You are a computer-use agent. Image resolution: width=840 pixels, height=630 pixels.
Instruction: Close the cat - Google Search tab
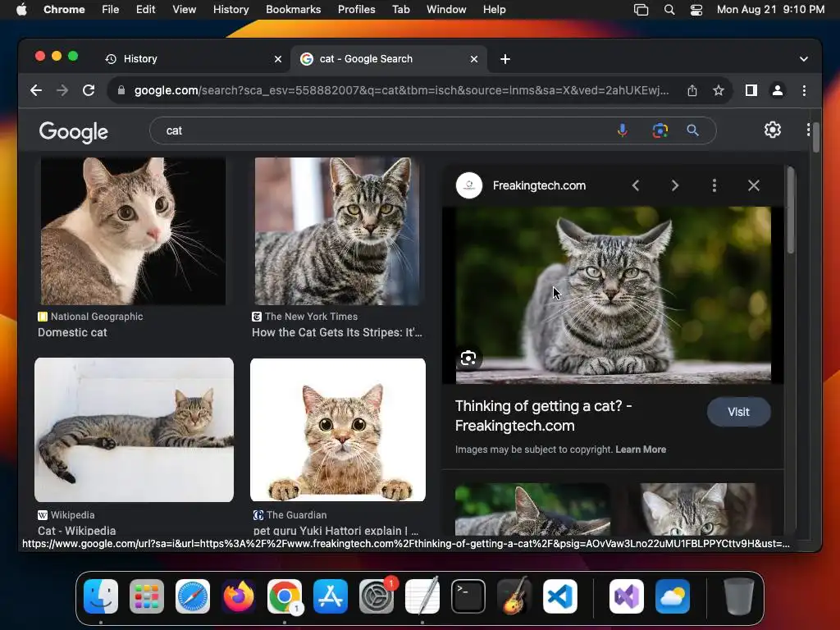pos(474,59)
